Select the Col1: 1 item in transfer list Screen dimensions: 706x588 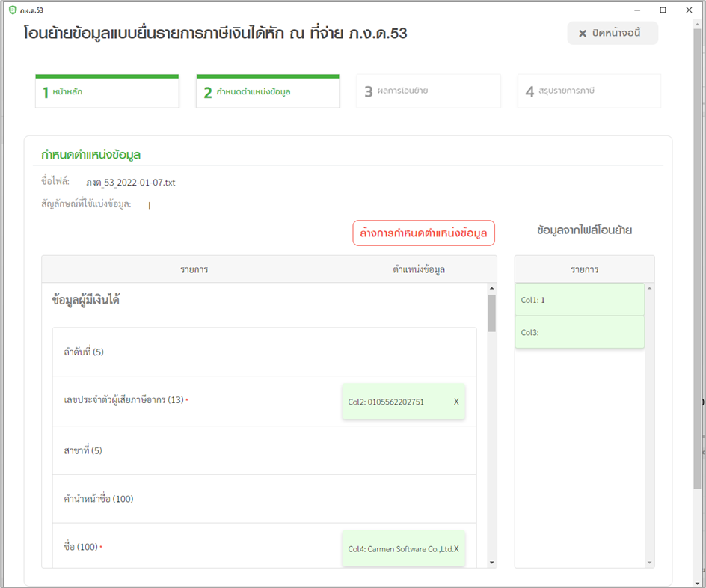click(x=579, y=300)
